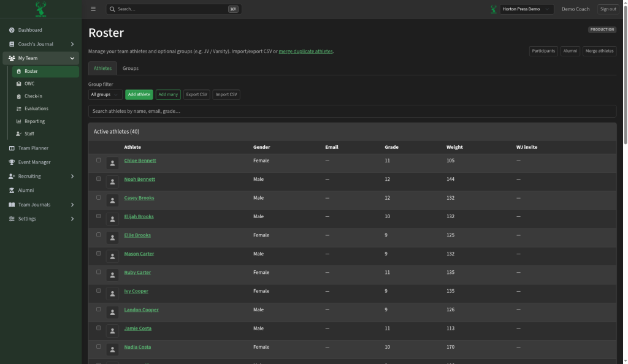Select the checkbox for Chloe Bennett
The width and height of the screenshot is (628, 364).
point(99,160)
